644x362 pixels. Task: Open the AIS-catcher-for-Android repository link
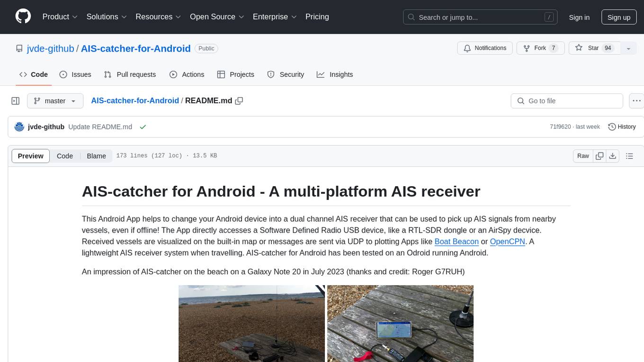coord(136,48)
